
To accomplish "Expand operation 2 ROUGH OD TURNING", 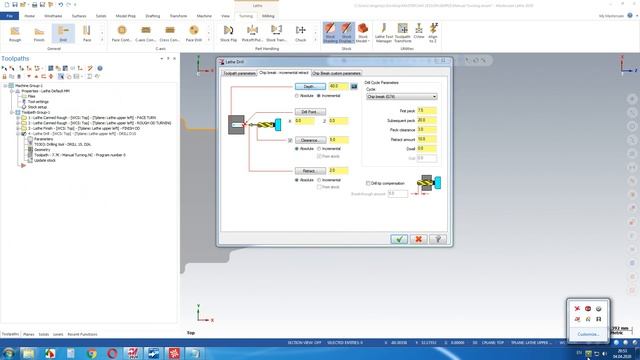I will (x=18, y=123).
